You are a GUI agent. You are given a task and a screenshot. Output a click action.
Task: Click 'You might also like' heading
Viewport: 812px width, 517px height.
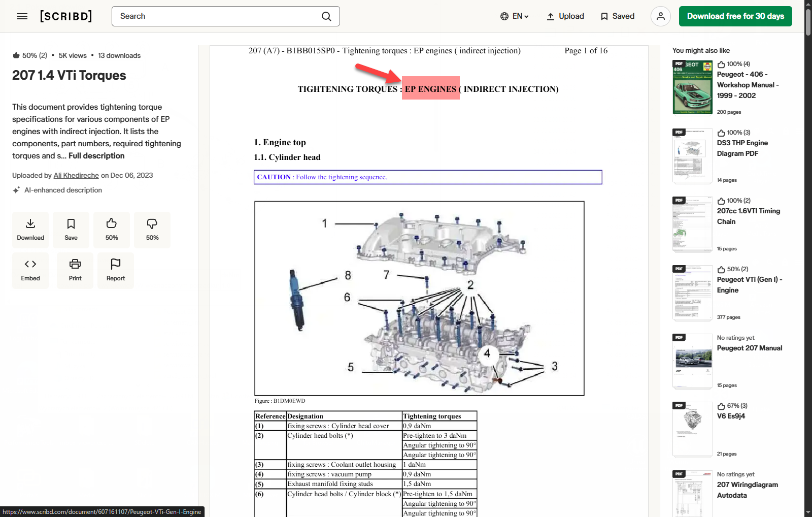[x=701, y=50]
